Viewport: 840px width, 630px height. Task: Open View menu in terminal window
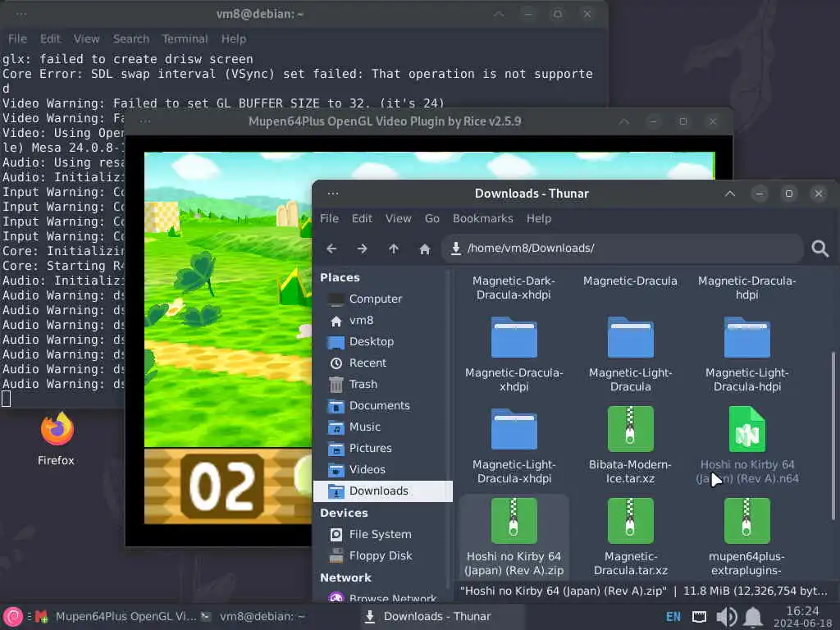click(86, 39)
